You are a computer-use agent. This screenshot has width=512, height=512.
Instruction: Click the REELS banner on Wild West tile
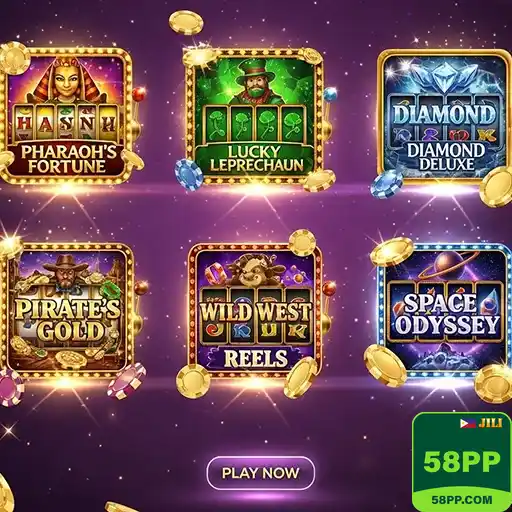(256, 358)
